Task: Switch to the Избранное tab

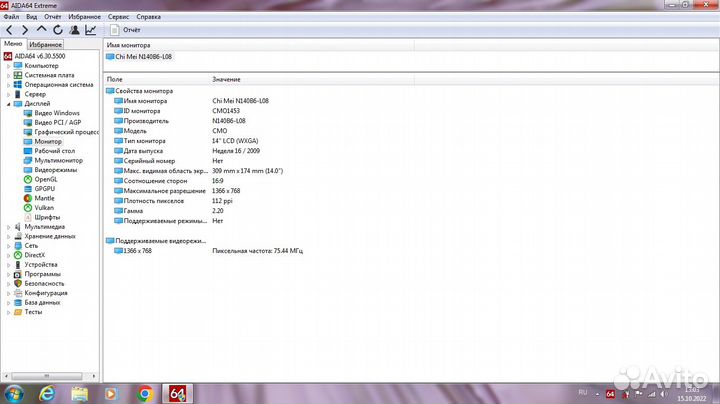Action: click(x=45, y=45)
